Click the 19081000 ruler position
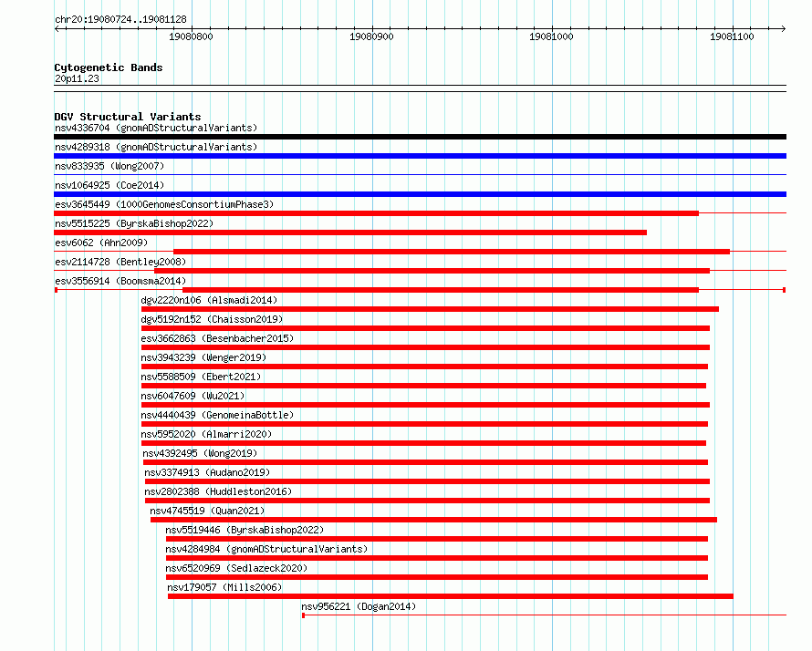The width and height of the screenshot is (812, 651). click(x=551, y=36)
